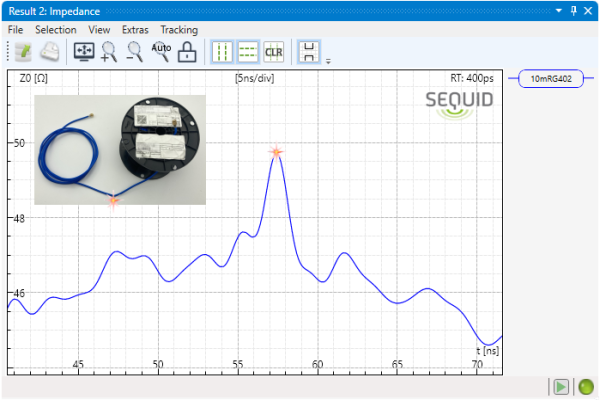Click the fit-to-screen monitor icon
Viewport: 600px width, 400px height.
(85, 52)
